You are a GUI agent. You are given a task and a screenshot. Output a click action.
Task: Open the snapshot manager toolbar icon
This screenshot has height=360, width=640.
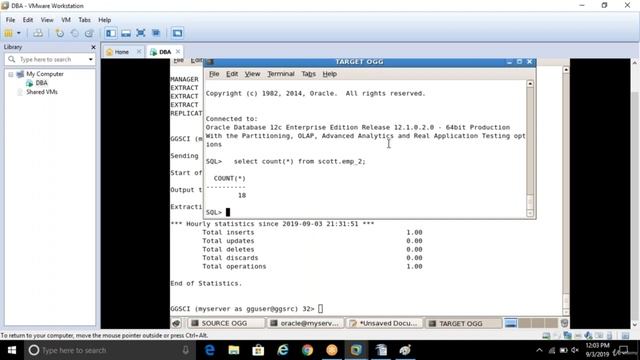tap(89, 33)
